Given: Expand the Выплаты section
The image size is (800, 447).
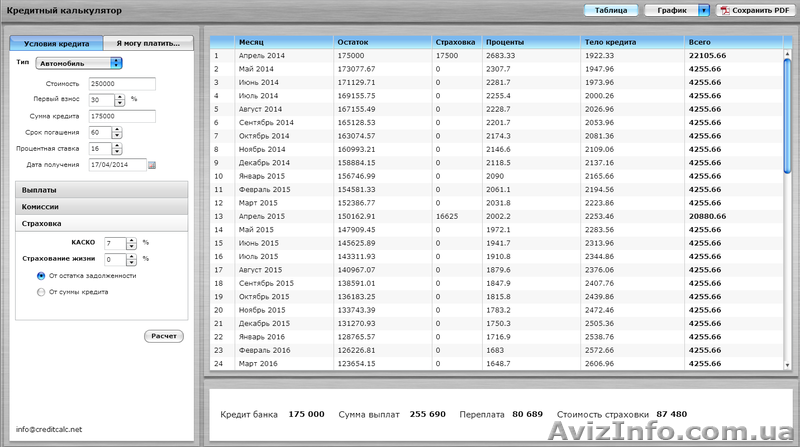Looking at the screenshot, I should pos(100,189).
